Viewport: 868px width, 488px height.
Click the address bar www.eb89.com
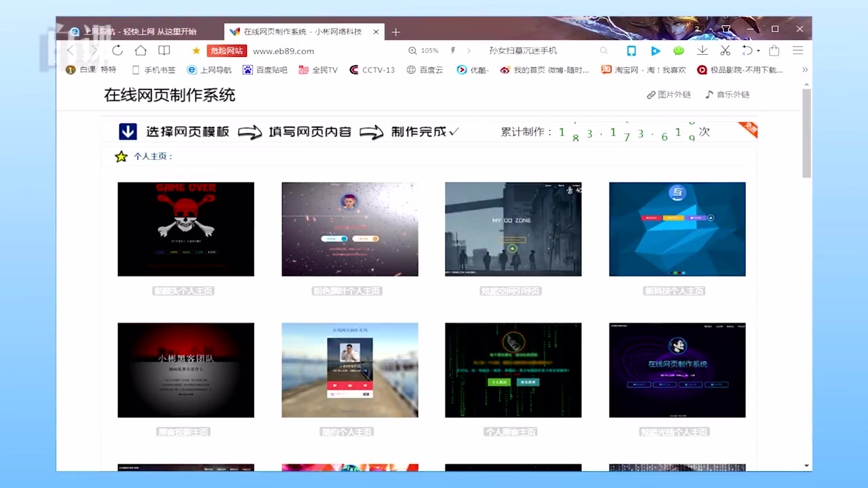pos(283,51)
